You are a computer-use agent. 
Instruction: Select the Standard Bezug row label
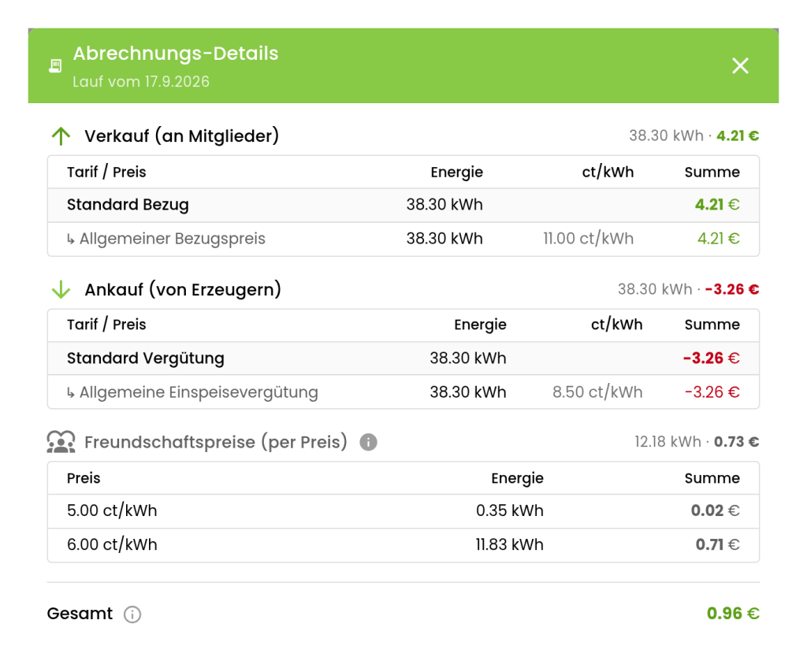point(128,205)
